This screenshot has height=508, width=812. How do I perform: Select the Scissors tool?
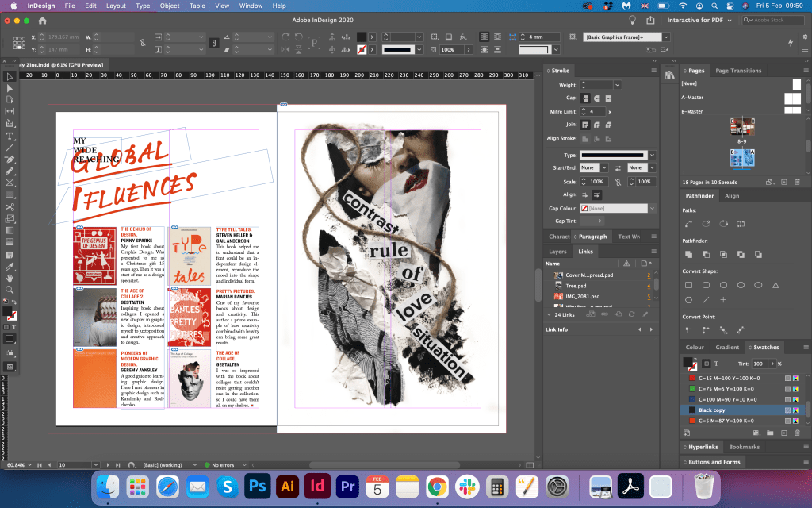pos(10,206)
